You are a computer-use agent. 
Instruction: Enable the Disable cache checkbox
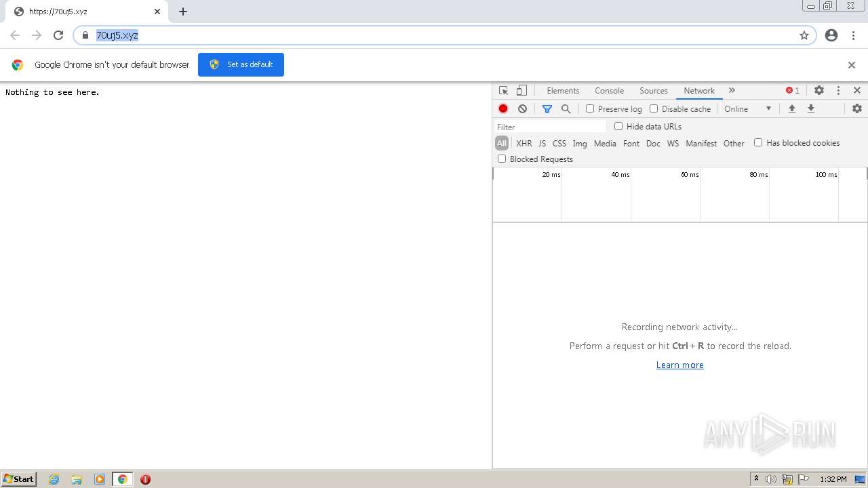pos(654,108)
